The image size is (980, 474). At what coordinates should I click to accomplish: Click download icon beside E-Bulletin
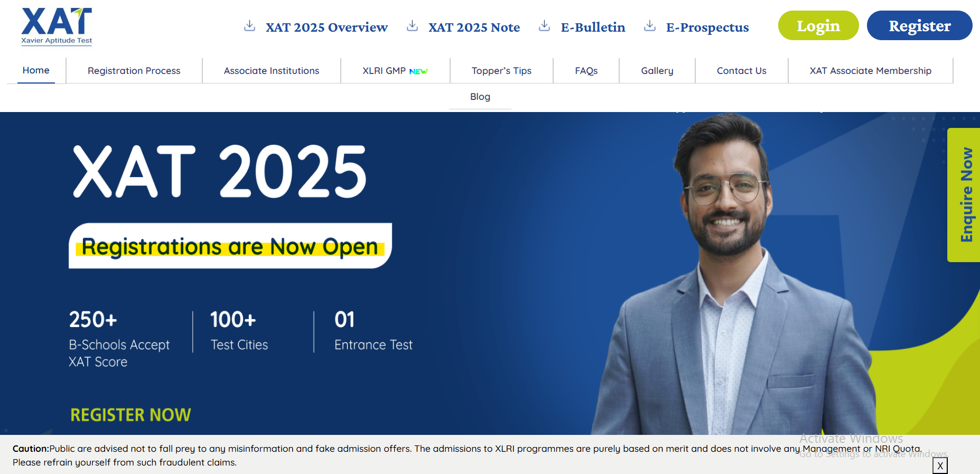coord(545,25)
